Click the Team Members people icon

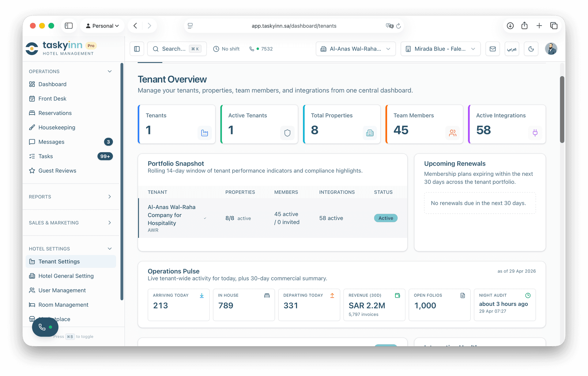[452, 133]
